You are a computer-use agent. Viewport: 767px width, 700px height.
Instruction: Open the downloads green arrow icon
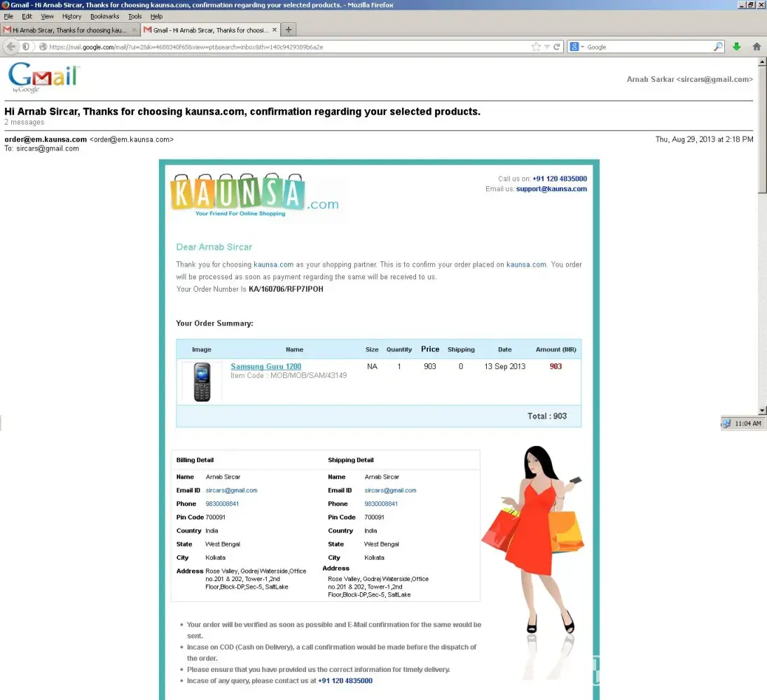pos(737,46)
